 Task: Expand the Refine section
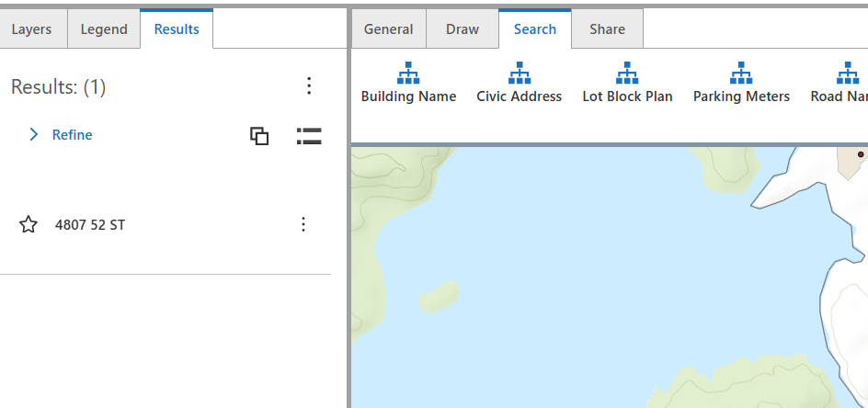[61, 135]
